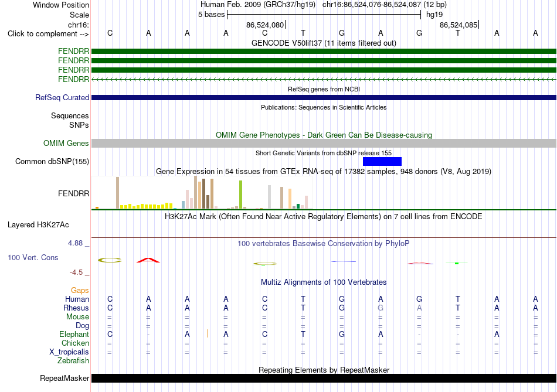The image size is (557, 392).
Task: Click the Common dbSNP(155) blue variant item
Action: (382, 162)
